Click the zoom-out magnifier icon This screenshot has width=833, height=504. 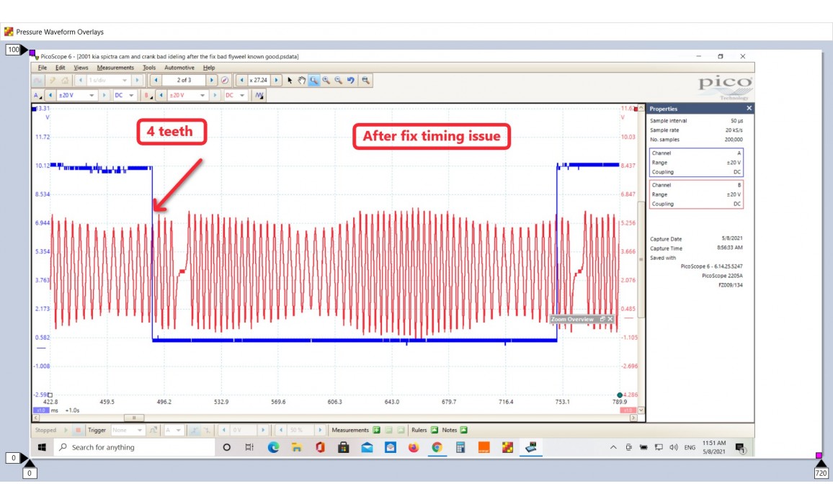pyautogui.click(x=339, y=81)
